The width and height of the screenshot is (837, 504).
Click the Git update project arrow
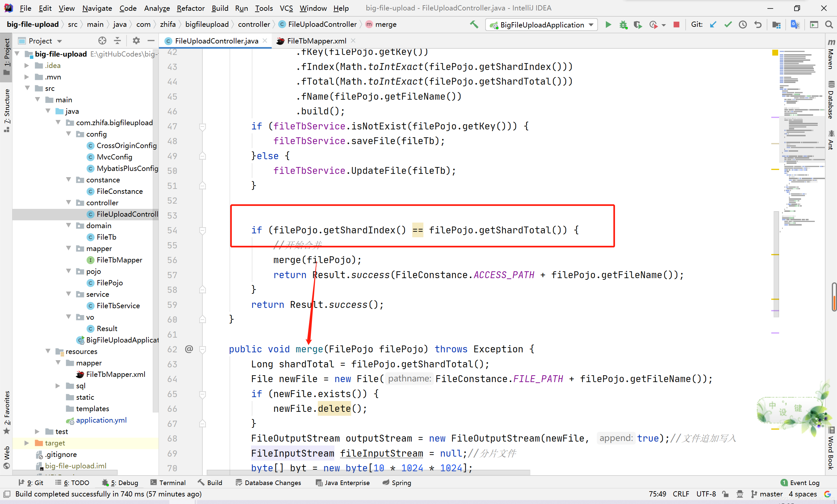[x=713, y=25]
